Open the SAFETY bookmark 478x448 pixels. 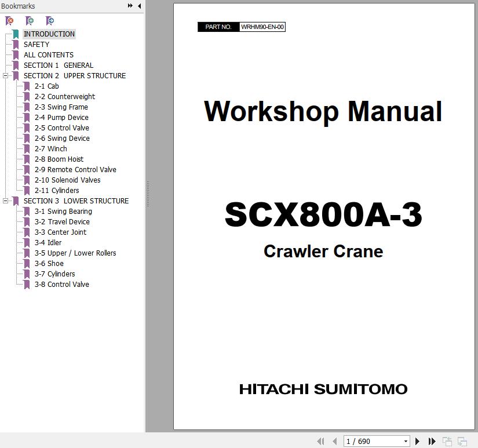click(37, 45)
